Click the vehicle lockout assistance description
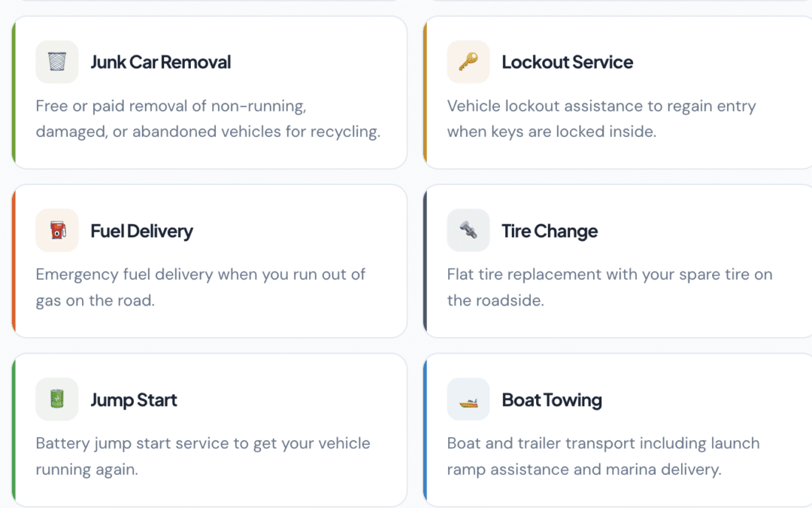812x508 pixels. coord(601,119)
